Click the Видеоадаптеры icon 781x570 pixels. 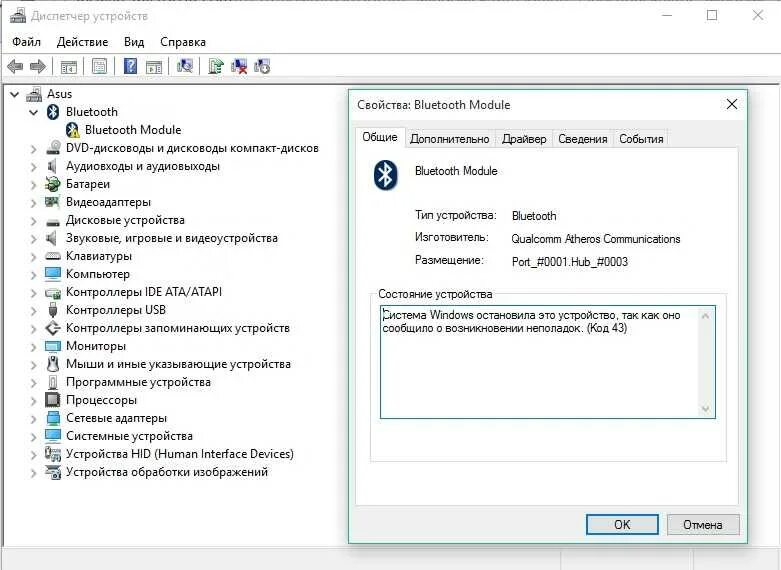[x=53, y=202]
